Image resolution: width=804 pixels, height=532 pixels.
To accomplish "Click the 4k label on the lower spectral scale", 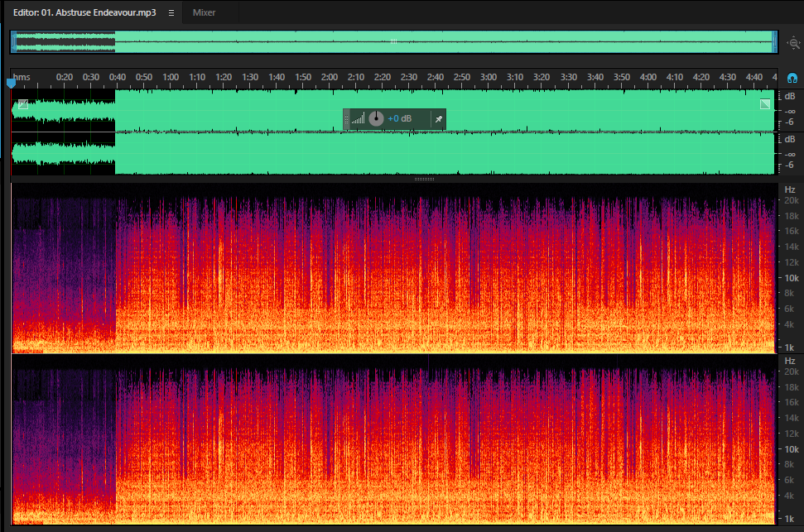I will click(x=790, y=496).
